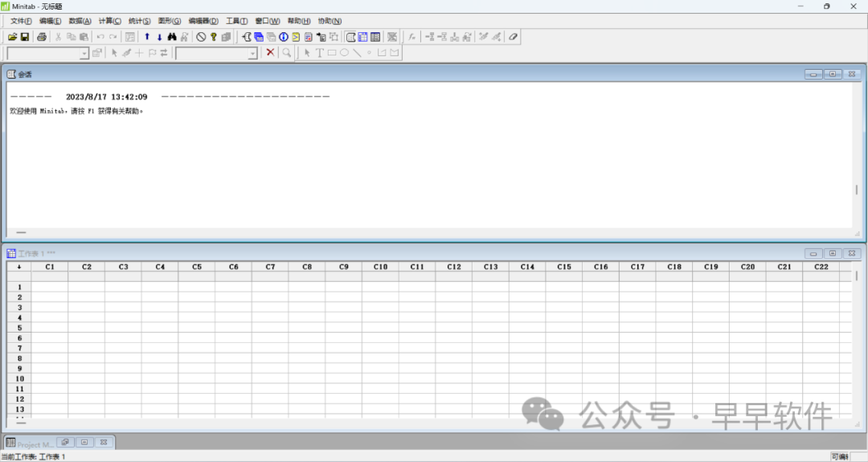Click the red X icon in second toolbar
The height and width of the screenshot is (462, 868).
point(270,52)
